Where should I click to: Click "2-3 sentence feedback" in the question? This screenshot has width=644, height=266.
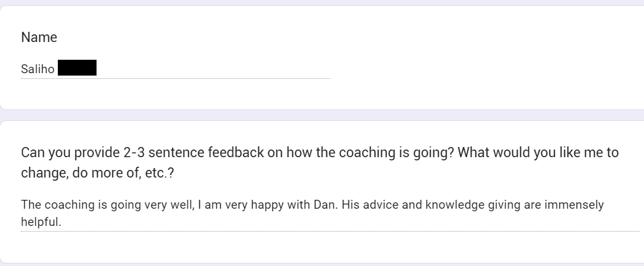pos(193,152)
